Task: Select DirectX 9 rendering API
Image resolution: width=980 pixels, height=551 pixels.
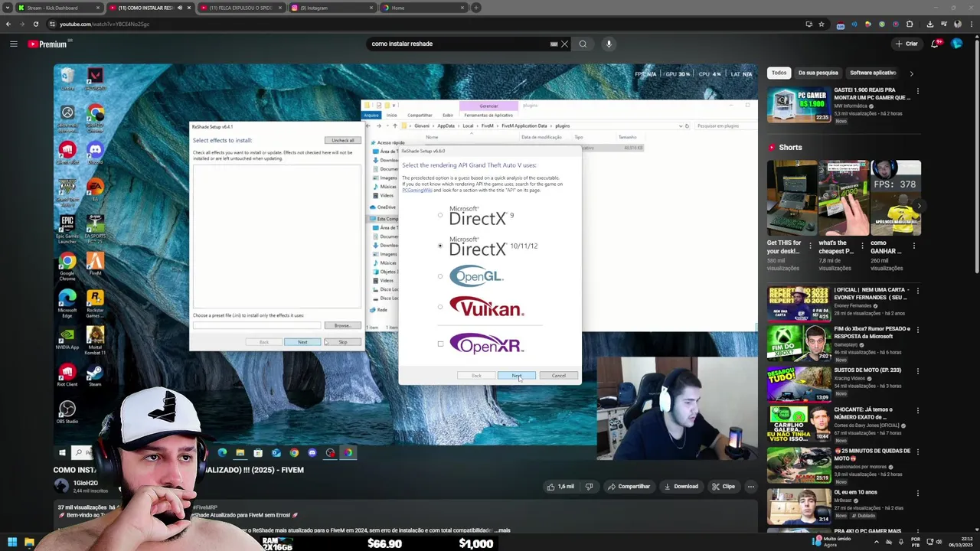Action: click(x=440, y=215)
